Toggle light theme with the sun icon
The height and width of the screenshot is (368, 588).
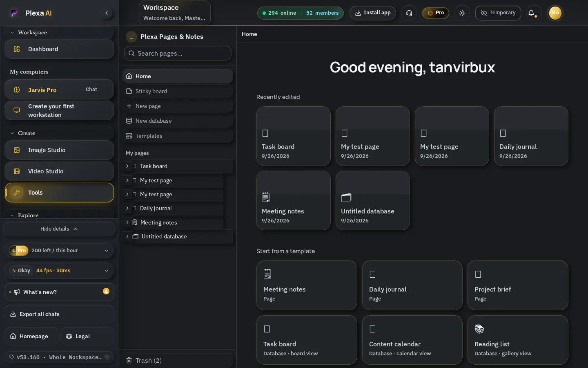click(x=462, y=13)
